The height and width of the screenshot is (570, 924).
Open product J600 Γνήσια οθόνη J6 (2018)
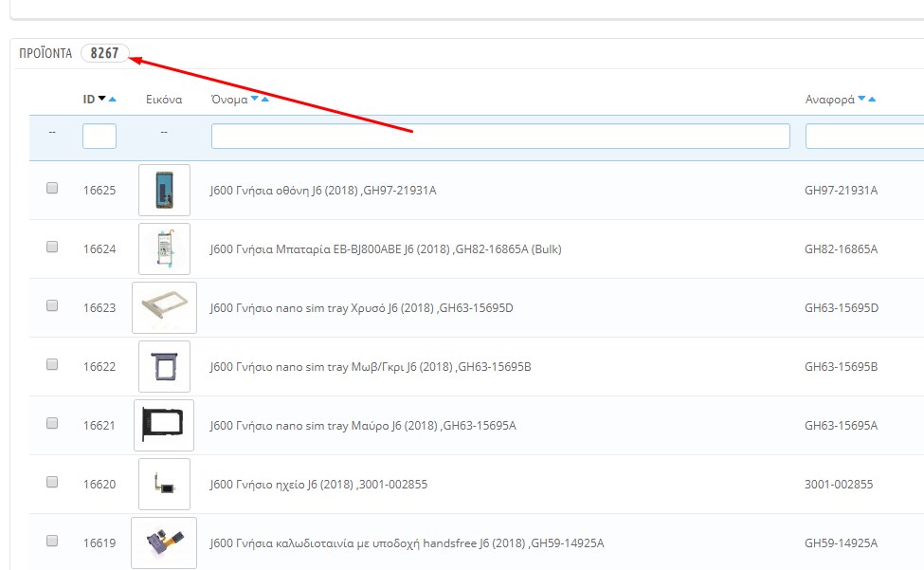[x=322, y=191]
